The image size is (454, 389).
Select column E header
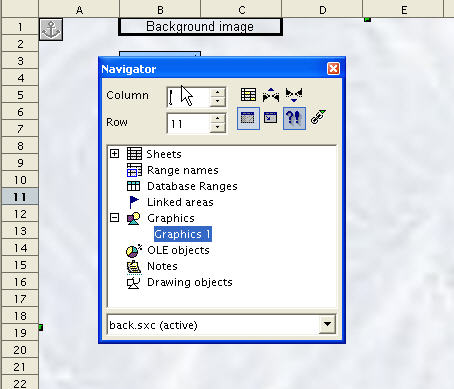[404, 9]
